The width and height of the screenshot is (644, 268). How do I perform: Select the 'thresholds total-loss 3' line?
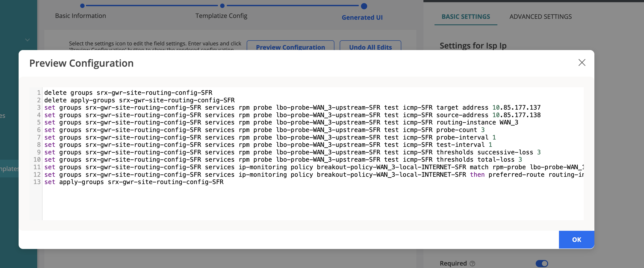coord(283,159)
